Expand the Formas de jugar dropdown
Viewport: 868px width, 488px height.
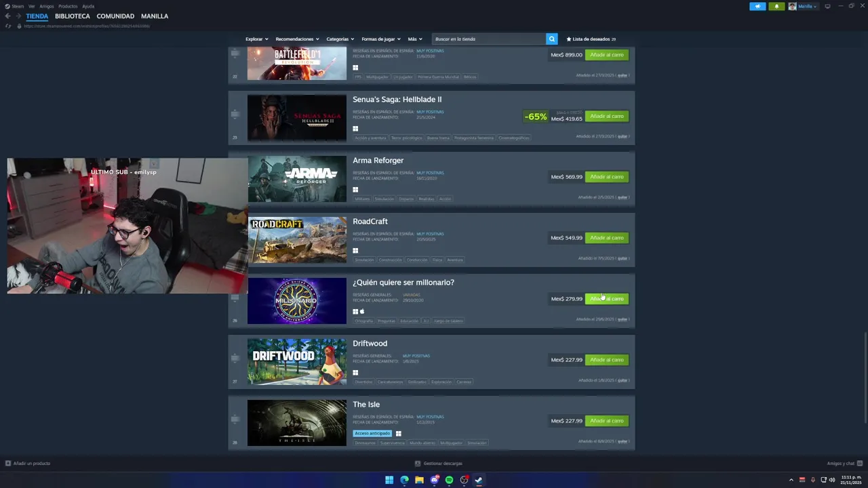tap(381, 39)
